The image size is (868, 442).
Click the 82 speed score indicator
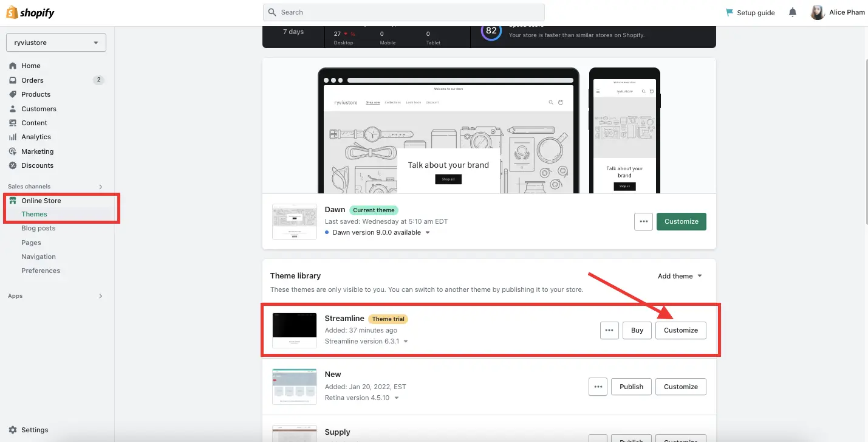coord(491,29)
